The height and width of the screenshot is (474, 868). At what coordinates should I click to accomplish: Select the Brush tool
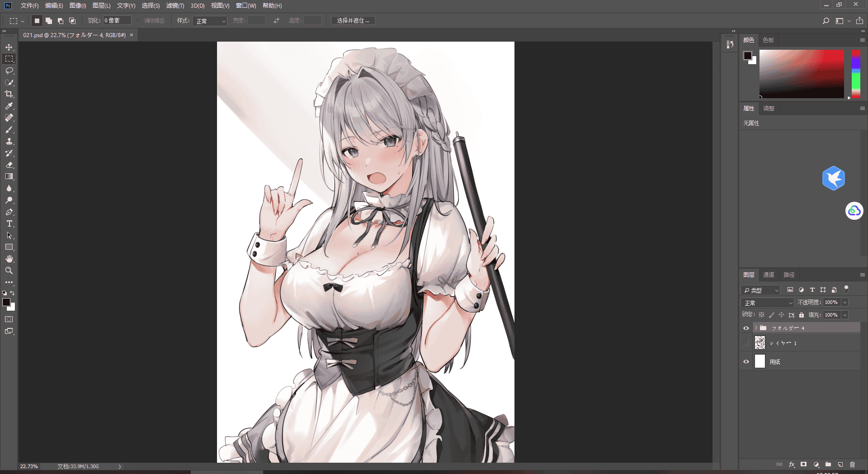9,129
